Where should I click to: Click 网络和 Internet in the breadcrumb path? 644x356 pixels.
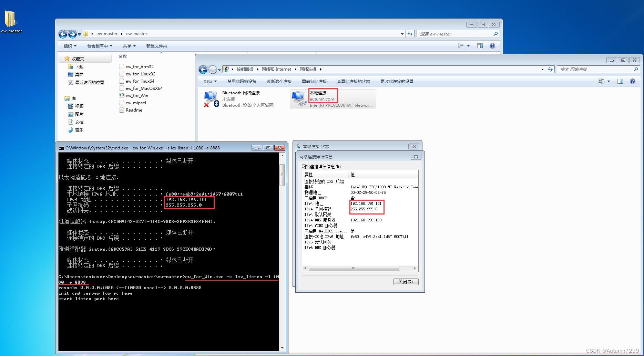click(276, 69)
